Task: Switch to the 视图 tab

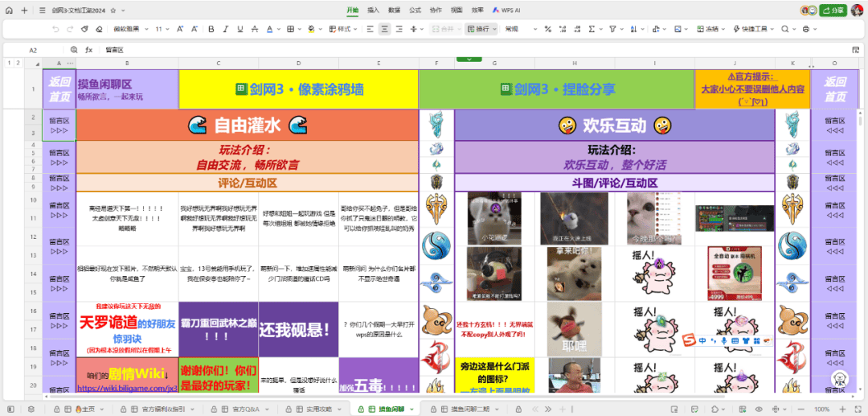Action: [457, 10]
